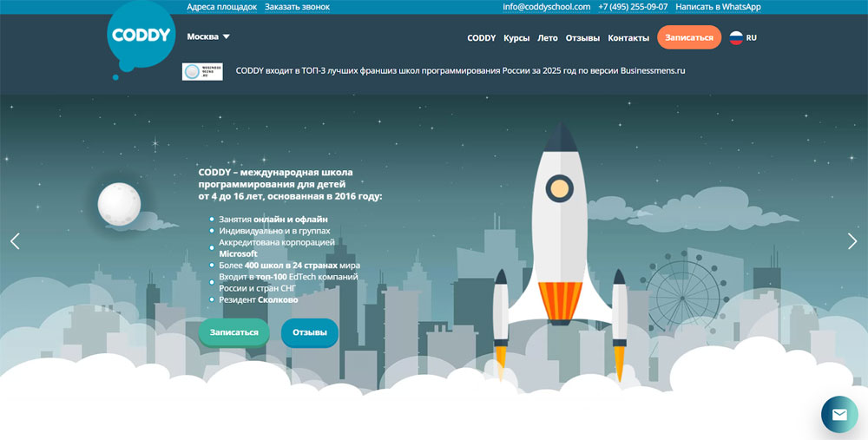This screenshot has width=868, height=440.
Task: Open the Businessmens.ru badge image
Action: click(x=202, y=71)
